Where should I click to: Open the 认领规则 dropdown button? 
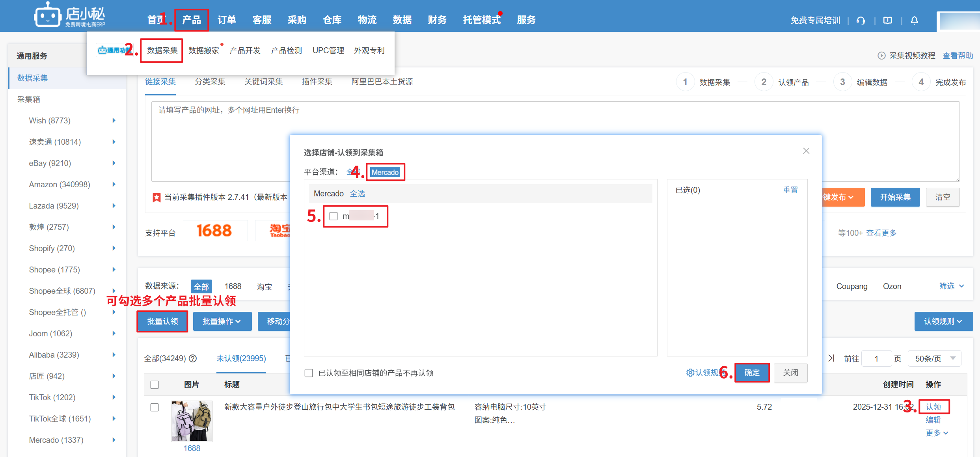point(943,321)
